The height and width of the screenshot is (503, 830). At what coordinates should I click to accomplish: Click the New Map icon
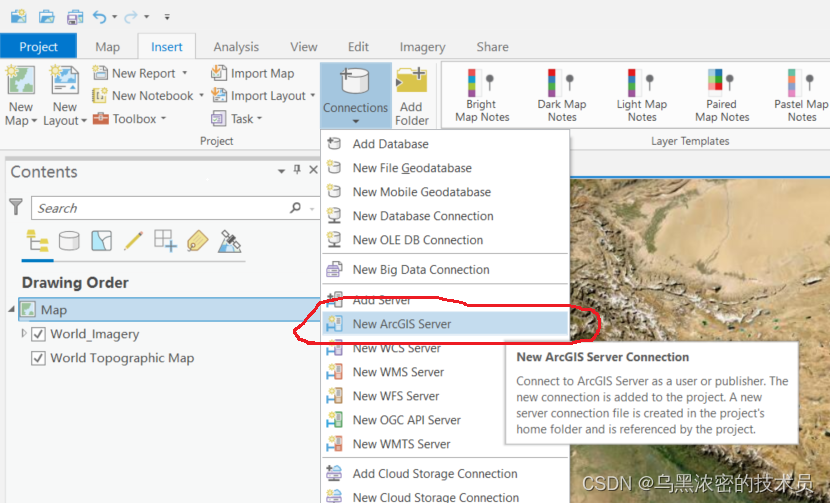click(x=21, y=80)
